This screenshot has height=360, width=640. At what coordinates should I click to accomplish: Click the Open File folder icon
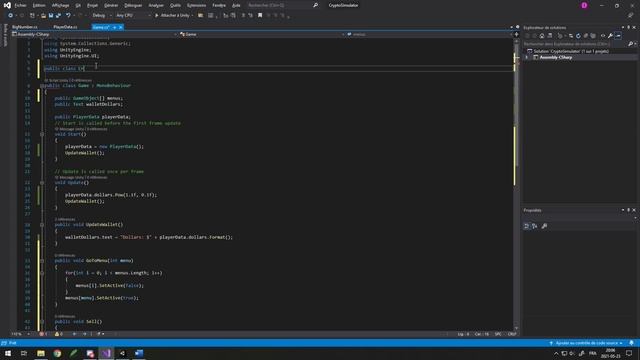pos(43,16)
